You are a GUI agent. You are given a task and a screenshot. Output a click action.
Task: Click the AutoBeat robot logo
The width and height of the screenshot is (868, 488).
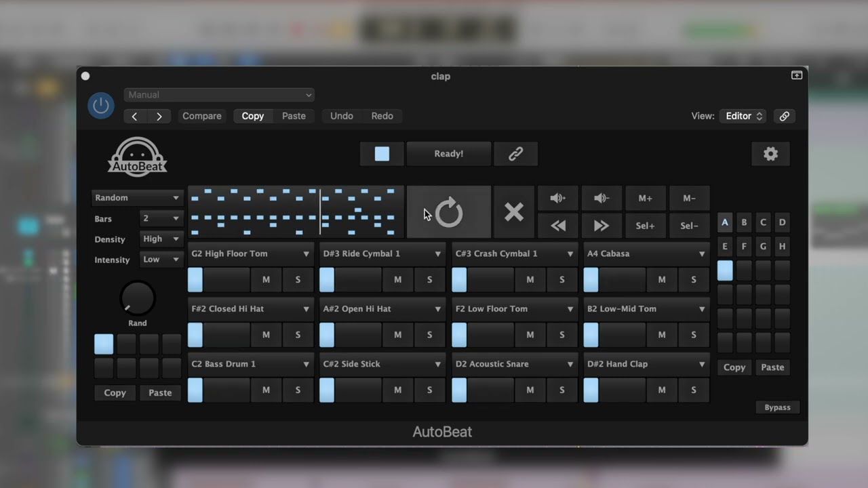138,157
